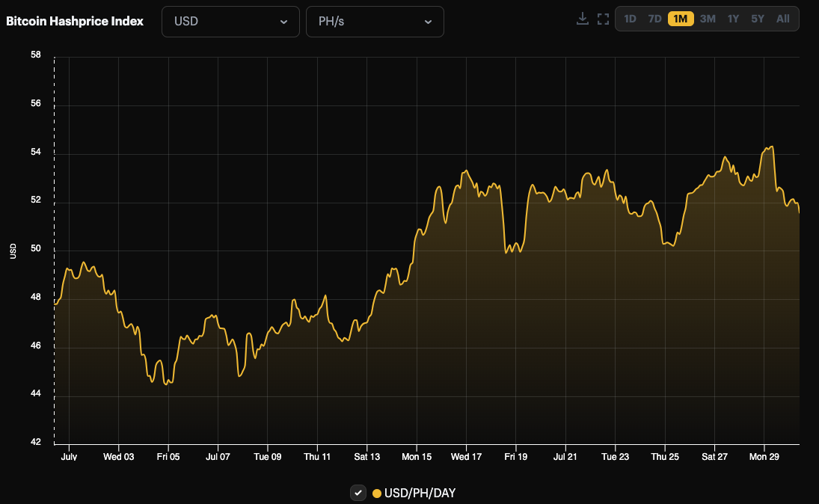Switch to the 7D time range

[655, 19]
